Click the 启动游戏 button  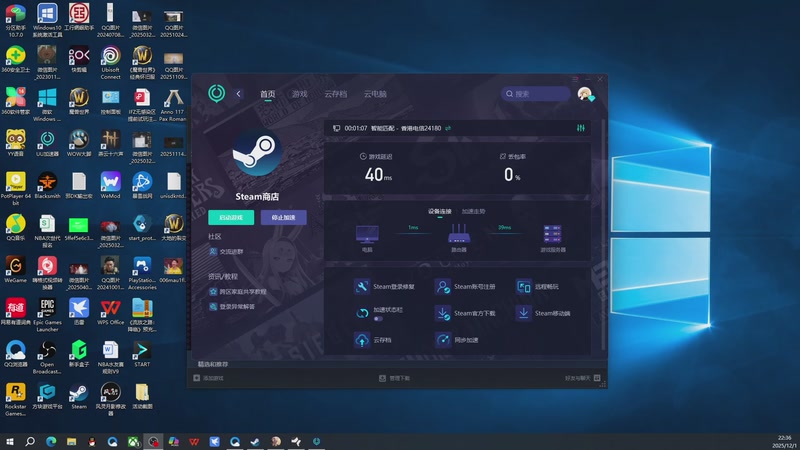pos(231,217)
